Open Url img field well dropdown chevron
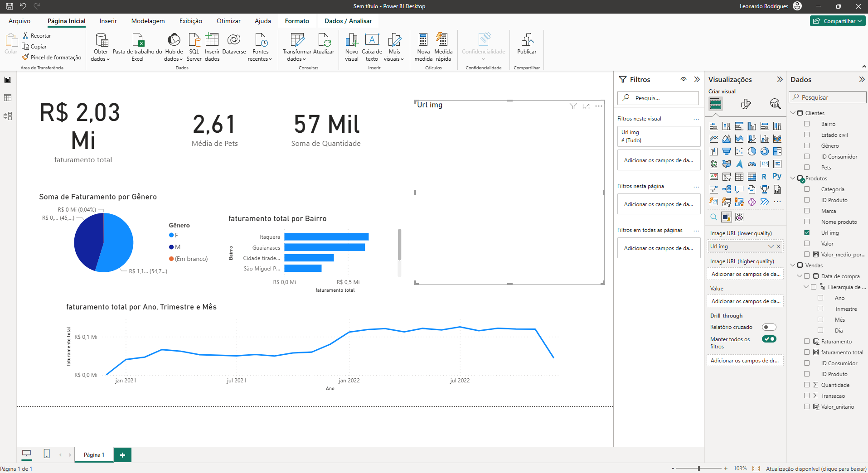 (771, 246)
